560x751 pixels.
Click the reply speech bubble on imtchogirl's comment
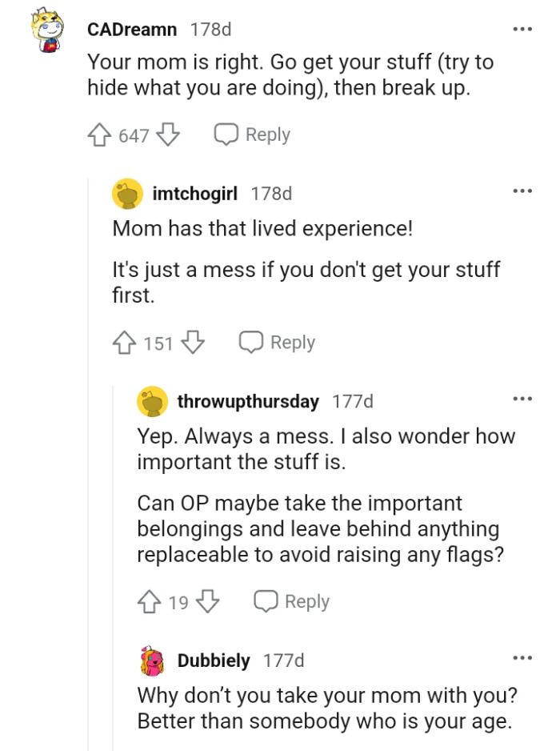252,342
